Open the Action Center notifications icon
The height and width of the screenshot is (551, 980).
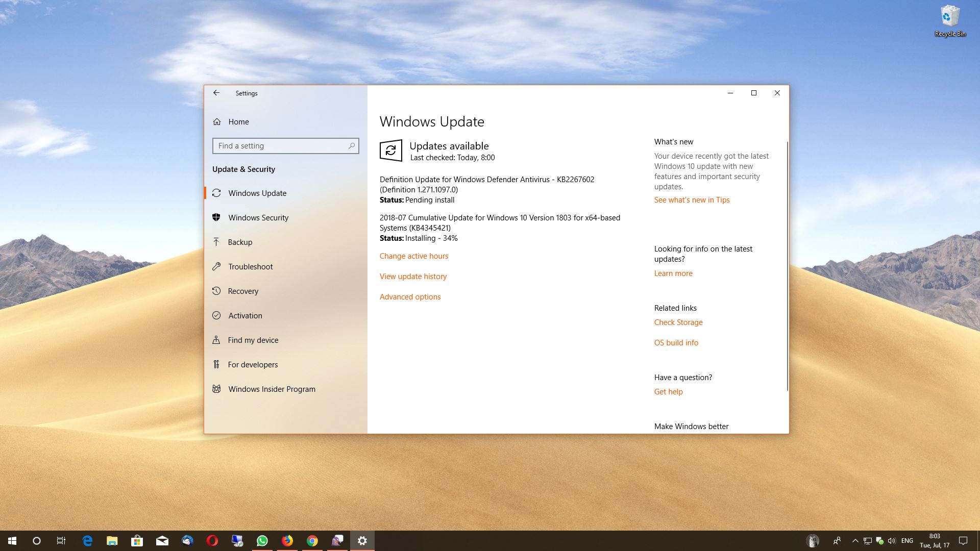963,541
